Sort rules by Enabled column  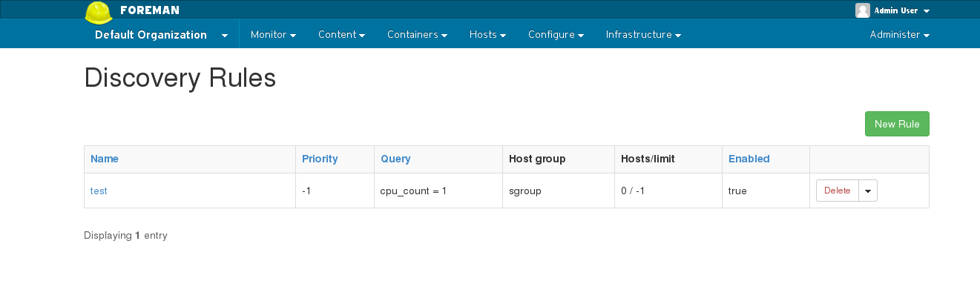click(x=749, y=159)
